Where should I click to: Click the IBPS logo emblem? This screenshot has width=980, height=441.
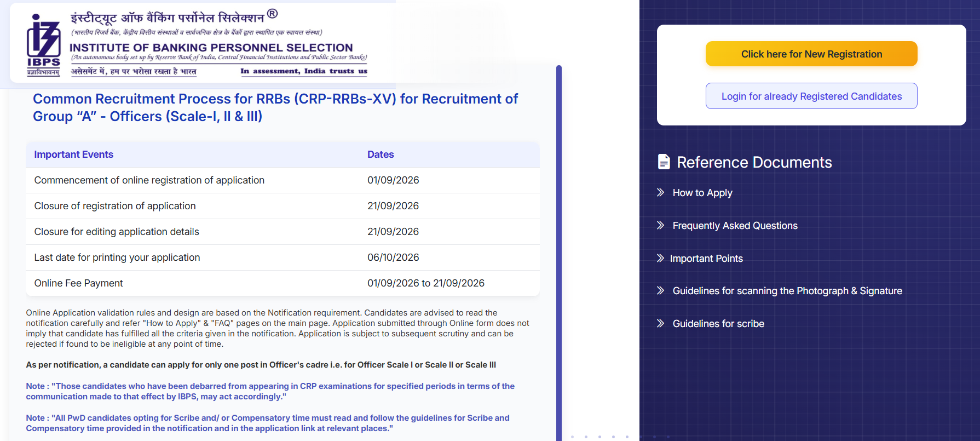tap(44, 45)
